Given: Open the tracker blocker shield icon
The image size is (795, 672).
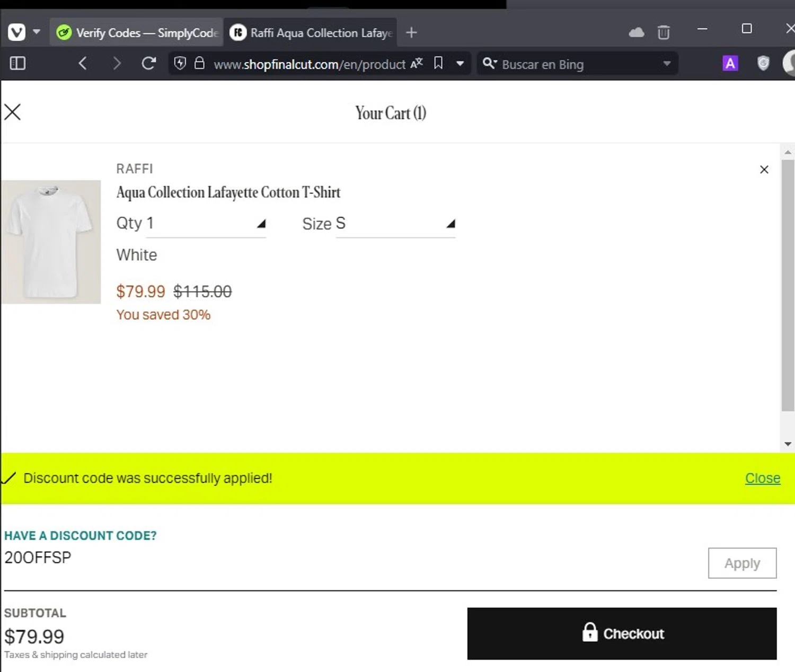Looking at the screenshot, I should pos(180,64).
